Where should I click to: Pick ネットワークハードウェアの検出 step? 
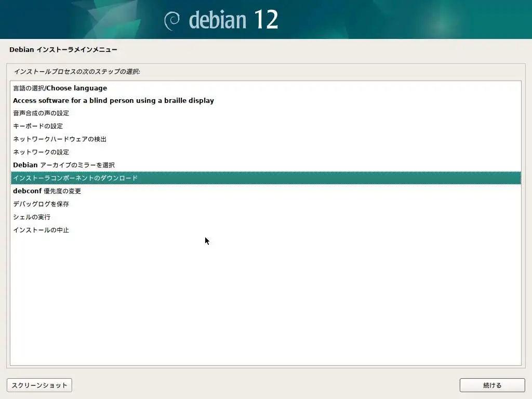point(265,139)
